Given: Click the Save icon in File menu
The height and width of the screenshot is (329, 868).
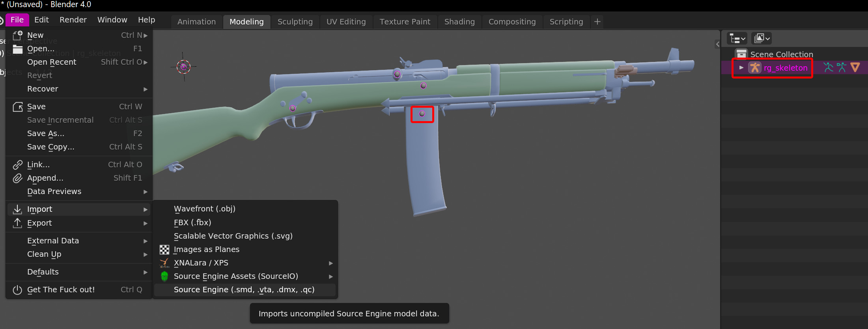Looking at the screenshot, I should click(17, 107).
